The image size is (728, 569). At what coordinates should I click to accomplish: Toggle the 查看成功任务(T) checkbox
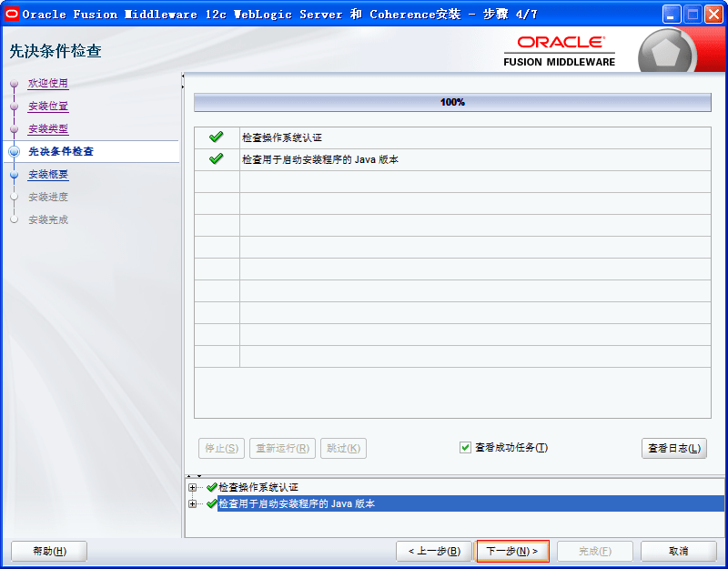click(465, 448)
